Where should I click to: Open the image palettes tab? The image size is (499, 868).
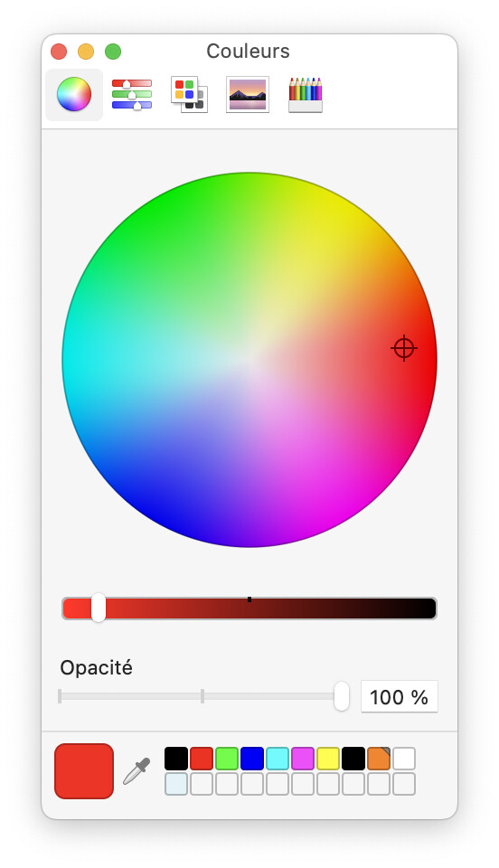(x=248, y=94)
